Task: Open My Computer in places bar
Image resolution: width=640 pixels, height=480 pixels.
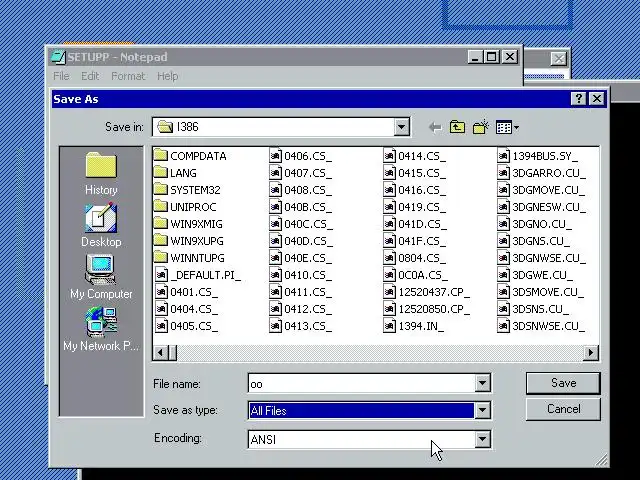Action: pos(101,277)
